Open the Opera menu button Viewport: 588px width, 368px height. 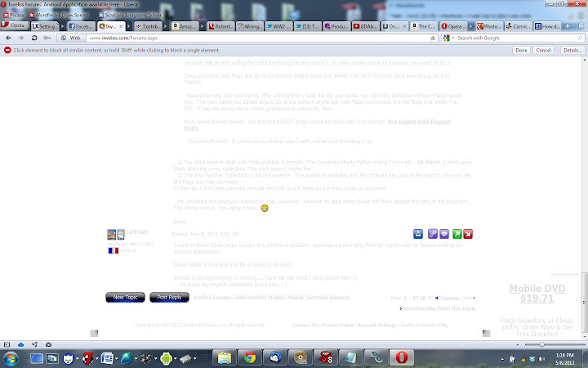14,25
